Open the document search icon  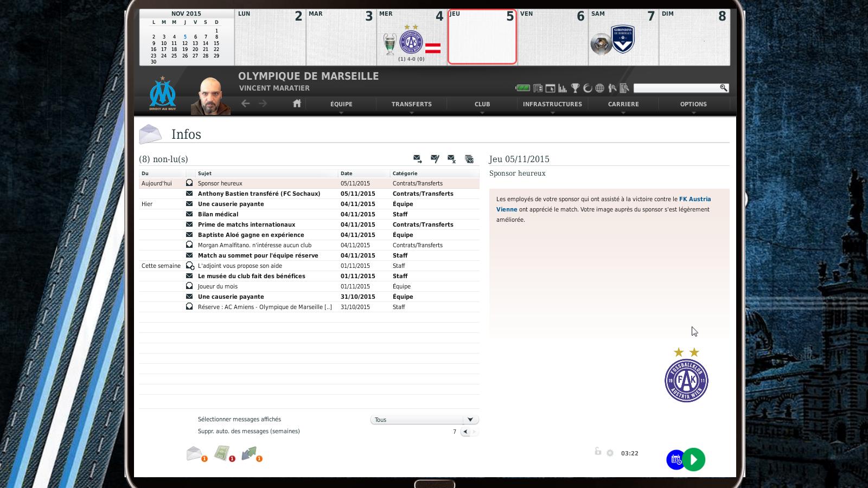pos(624,88)
